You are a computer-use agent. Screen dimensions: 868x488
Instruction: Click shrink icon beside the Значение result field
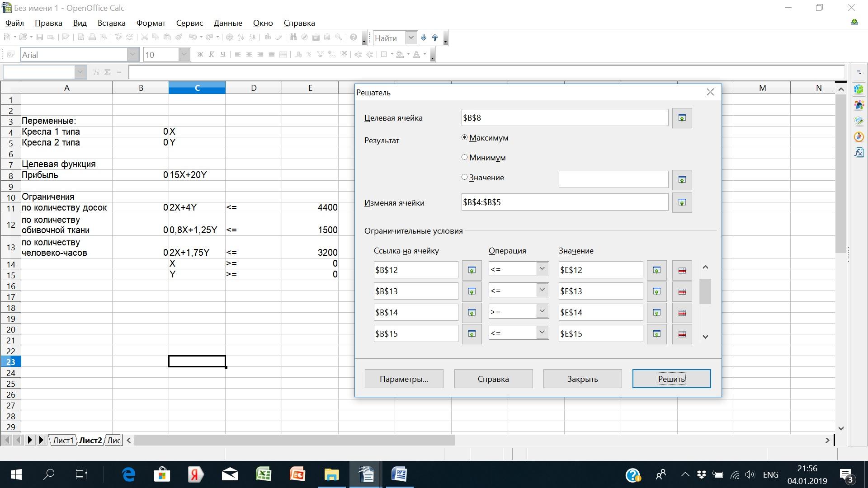[x=682, y=180]
